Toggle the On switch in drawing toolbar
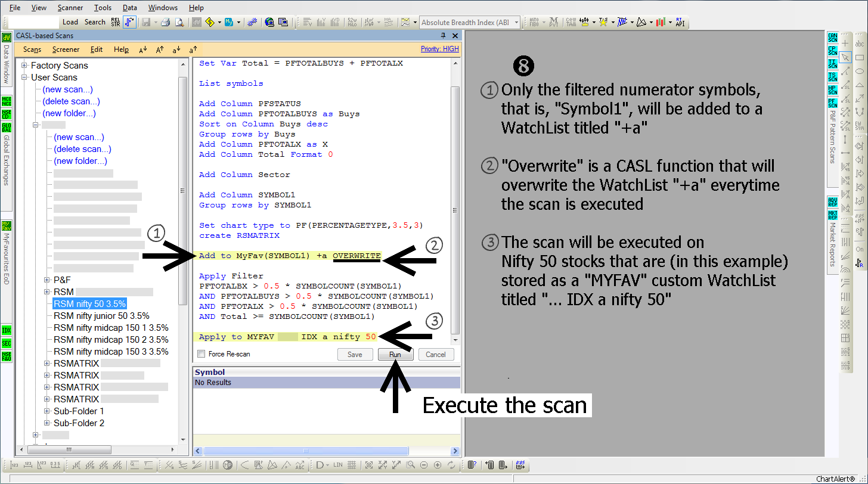The width and height of the screenshot is (868, 484). (860, 249)
